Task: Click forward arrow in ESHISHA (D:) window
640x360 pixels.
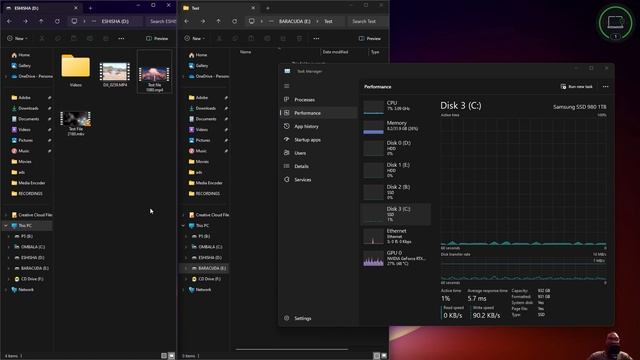Action: [x=25, y=21]
